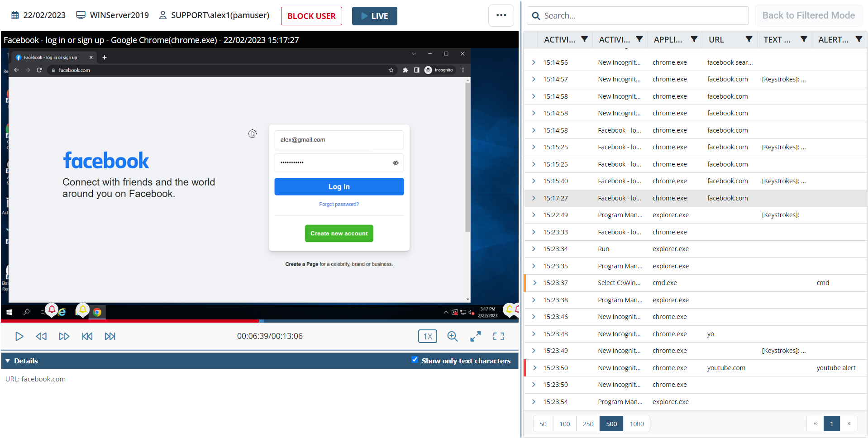This screenshot has height=438, width=868.
Task: Enter full screen player mode
Action: [498, 336]
